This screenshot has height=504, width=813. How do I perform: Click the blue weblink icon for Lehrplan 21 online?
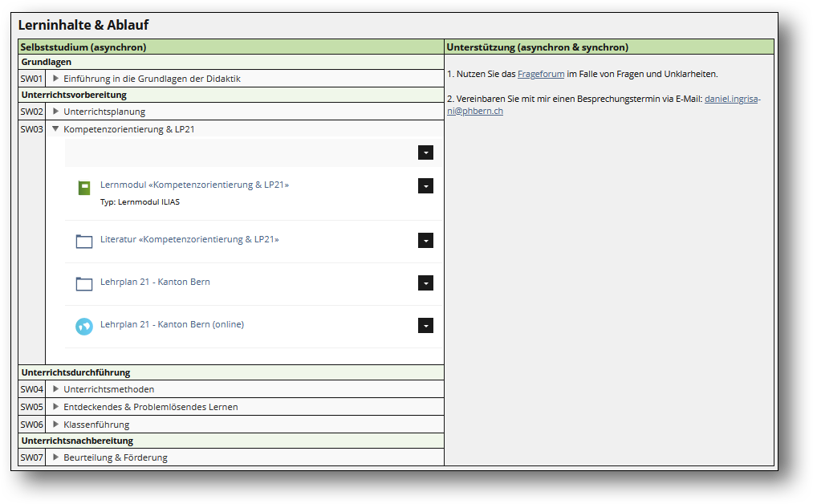84,326
